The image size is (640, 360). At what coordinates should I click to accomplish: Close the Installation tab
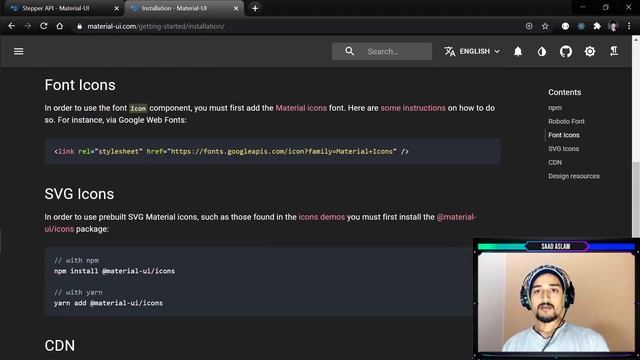click(236, 8)
